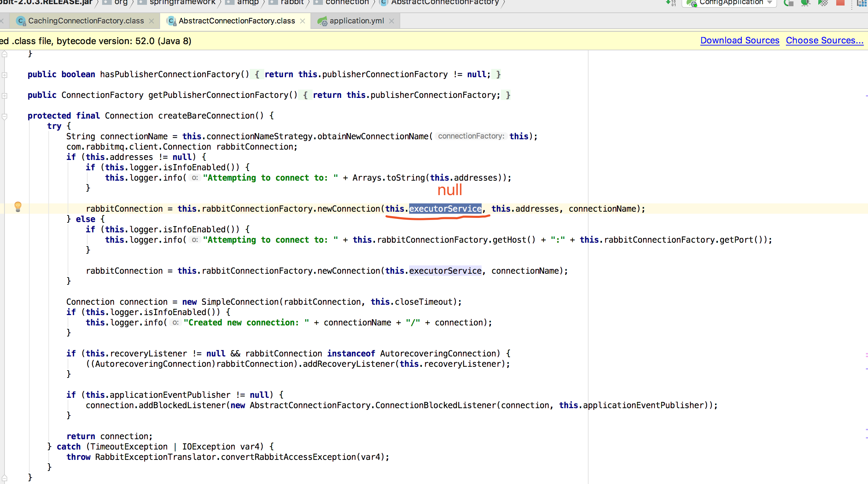
Task: Click the Choose Sources... link
Action: [825, 41]
